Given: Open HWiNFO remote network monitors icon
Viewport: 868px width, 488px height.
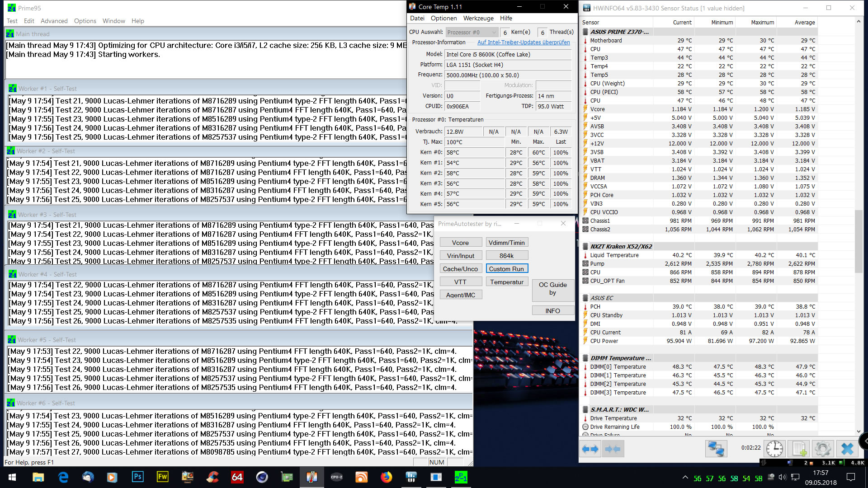Looking at the screenshot, I should (716, 449).
